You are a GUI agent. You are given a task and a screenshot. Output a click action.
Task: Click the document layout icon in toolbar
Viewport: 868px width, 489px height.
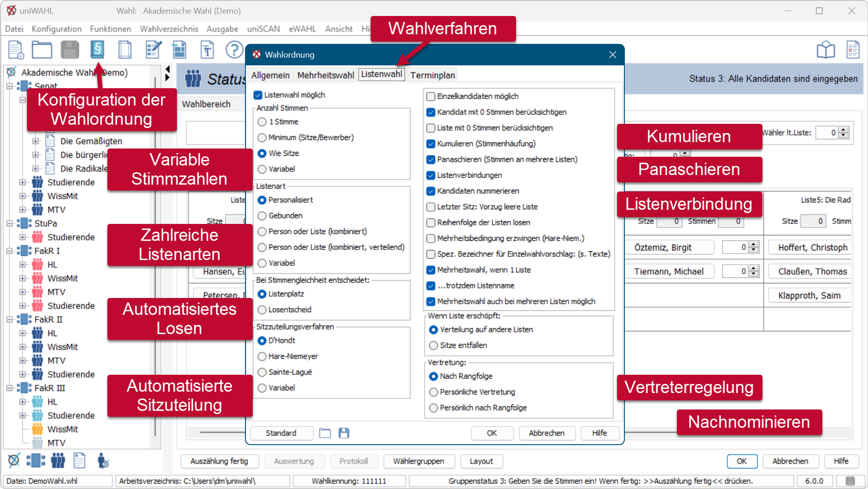[x=180, y=50]
